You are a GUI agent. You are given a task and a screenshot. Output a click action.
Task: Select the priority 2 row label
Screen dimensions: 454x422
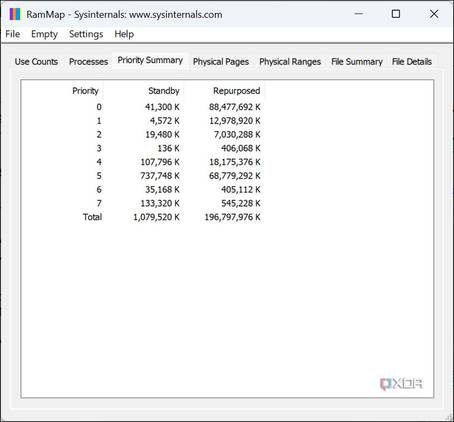(x=99, y=134)
